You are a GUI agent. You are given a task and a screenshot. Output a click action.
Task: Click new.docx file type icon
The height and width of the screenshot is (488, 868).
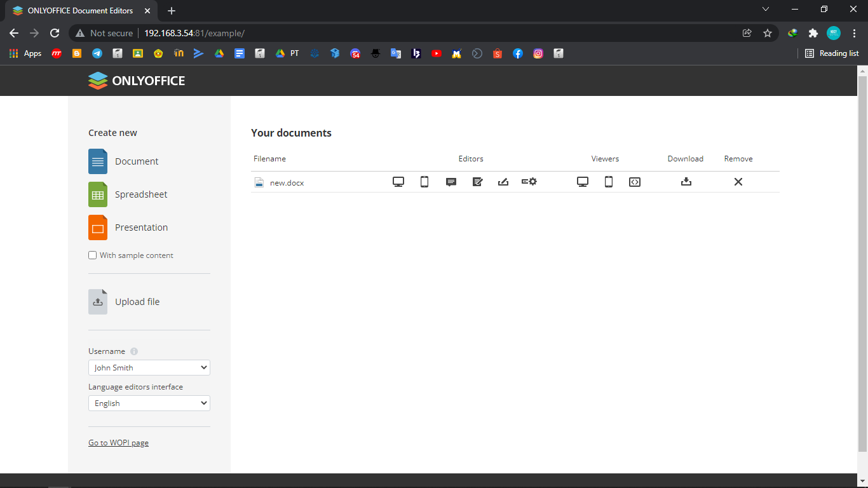pyautogui.click(x=259, y=182)
